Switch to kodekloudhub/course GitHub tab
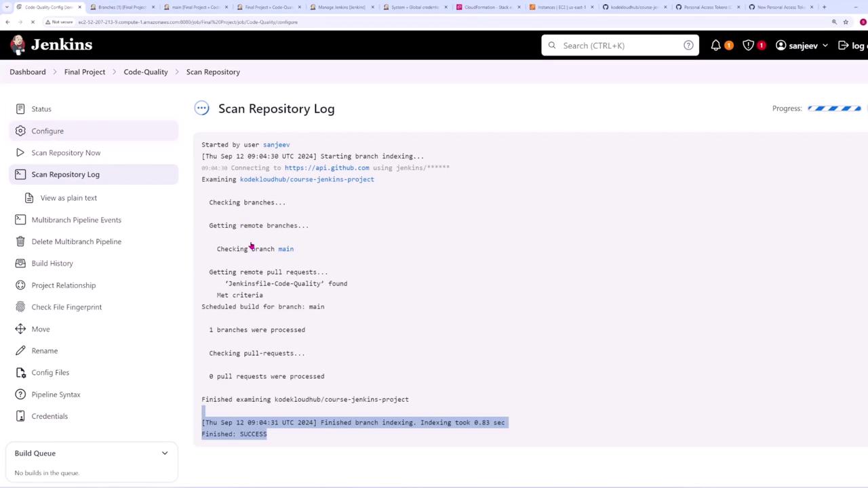 point(634,7)
